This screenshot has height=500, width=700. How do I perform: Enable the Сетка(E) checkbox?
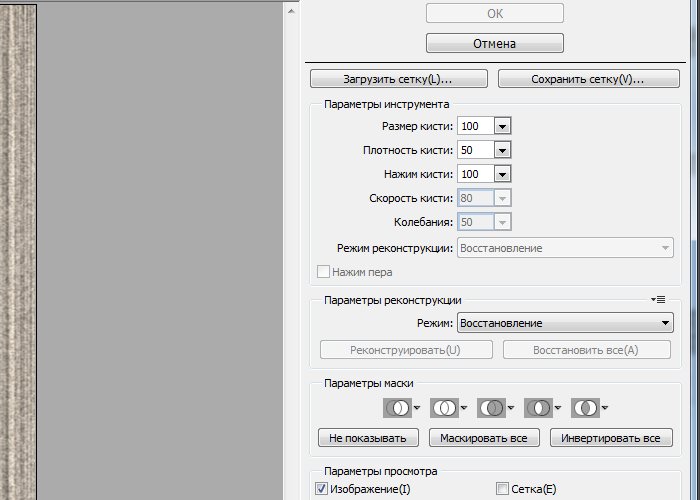502,488
